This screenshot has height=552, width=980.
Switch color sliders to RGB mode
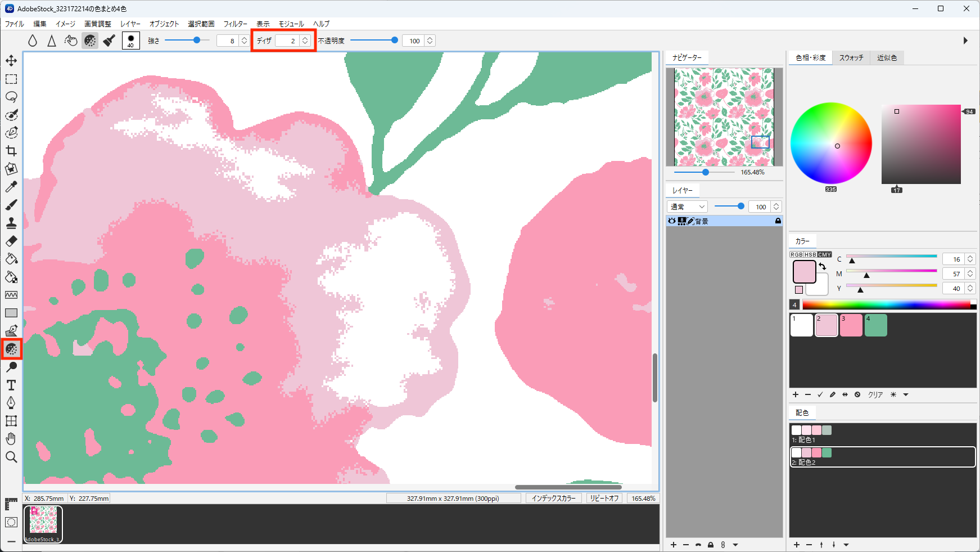point(797,255)
